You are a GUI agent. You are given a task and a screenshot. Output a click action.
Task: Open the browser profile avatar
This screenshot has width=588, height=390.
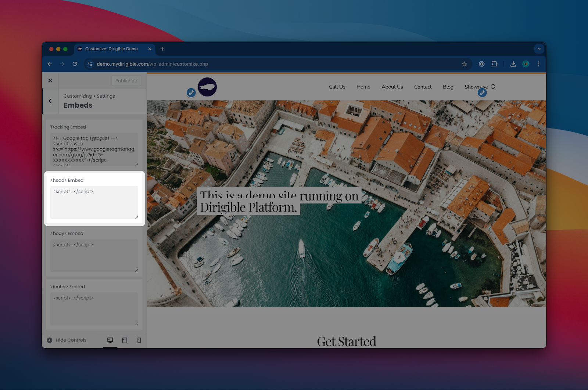(x=526, y=64)
